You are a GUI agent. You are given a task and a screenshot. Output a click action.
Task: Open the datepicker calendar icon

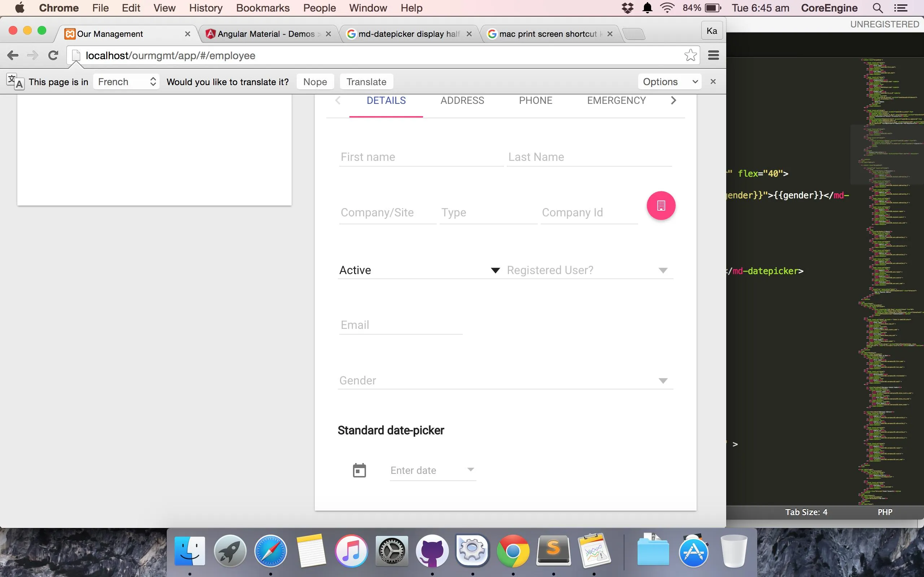359,470
